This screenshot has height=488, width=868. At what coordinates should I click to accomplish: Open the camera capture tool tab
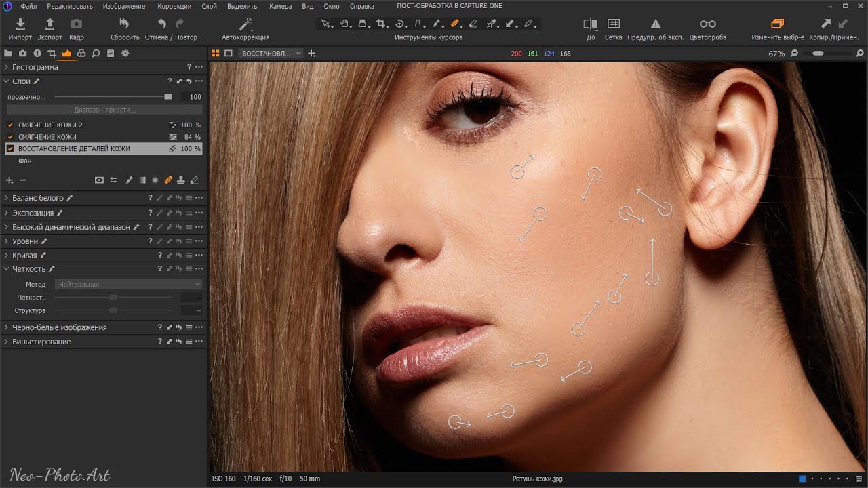click(x=22, y=53)
